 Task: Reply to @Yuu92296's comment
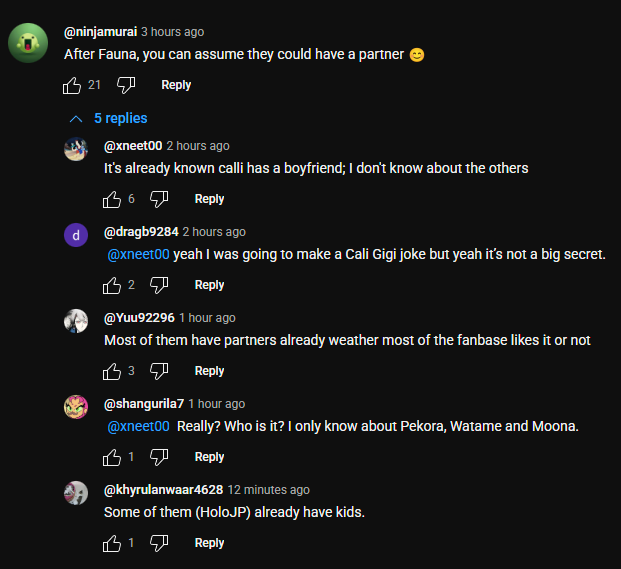[x=209, y=371]
